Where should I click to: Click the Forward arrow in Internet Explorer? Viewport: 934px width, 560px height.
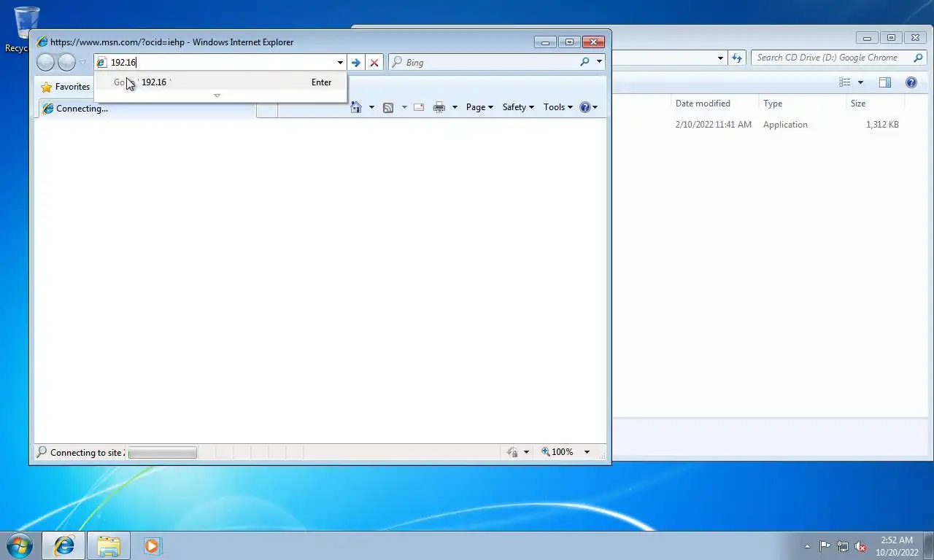click(x=66, y=63)
